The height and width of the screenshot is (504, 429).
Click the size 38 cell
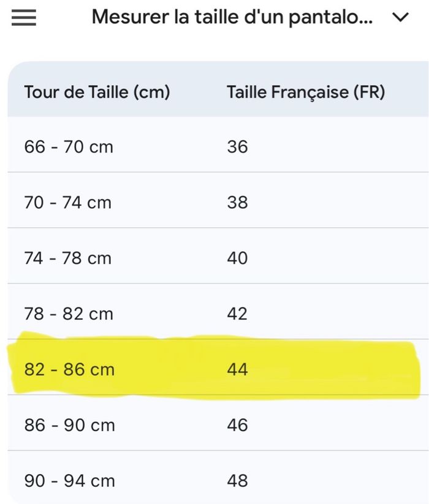(x=237, y=203)
